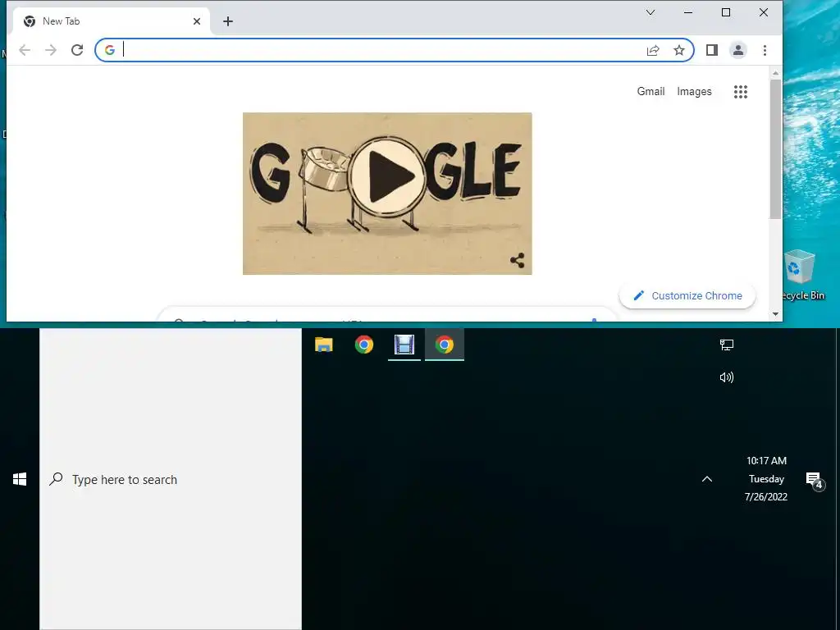Open the network status tray icon
The width and height of the screenshot is (840, 630).
pyautogui.click(x=727, y=345)
